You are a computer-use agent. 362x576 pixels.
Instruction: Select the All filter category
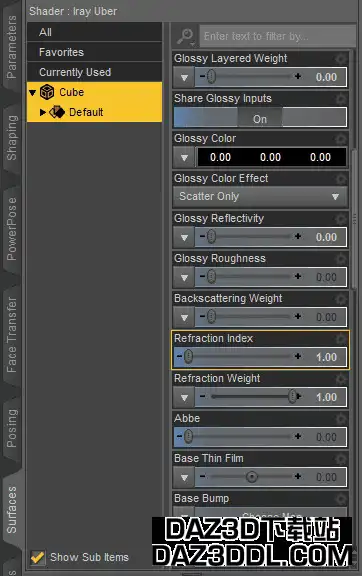coord(94,32)
